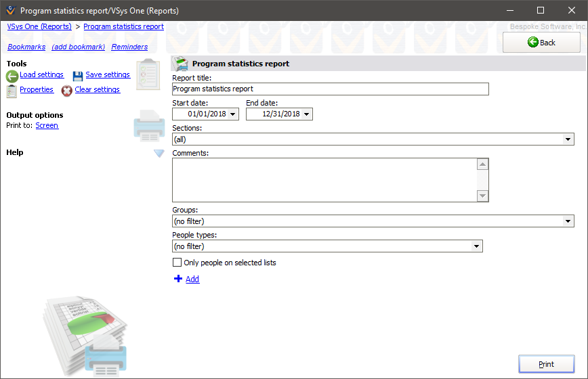
Task: Click the clipboard checklist icon beside Tools
Action: [x=147, y=74]
